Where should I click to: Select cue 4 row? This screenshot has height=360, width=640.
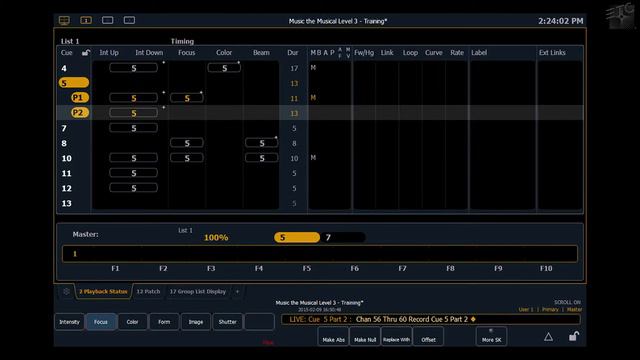point(320,68)
